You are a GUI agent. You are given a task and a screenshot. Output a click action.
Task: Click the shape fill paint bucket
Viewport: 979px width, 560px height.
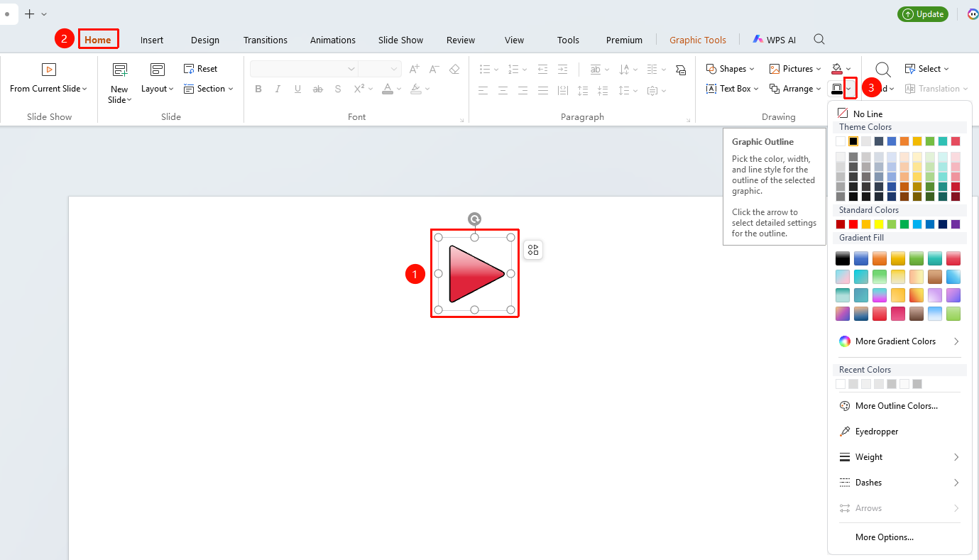837,69
